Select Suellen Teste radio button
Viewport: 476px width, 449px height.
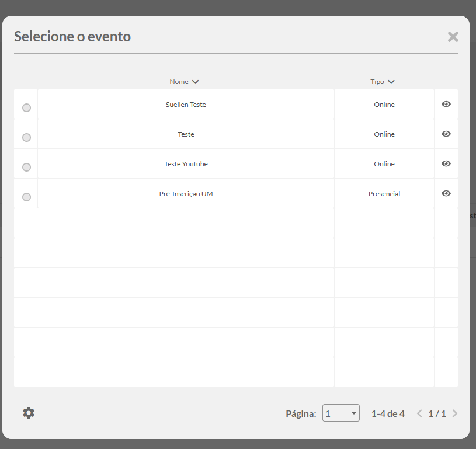(x=26, y=108)
